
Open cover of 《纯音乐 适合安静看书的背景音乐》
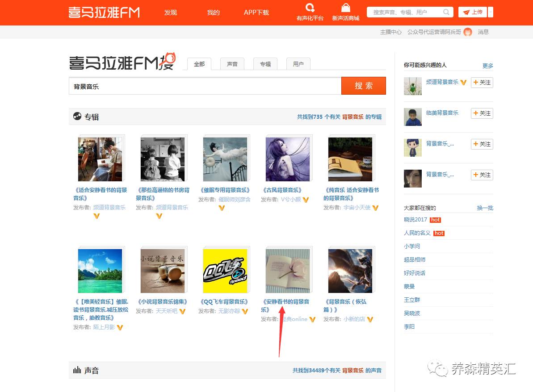click(x=350, y=159)
